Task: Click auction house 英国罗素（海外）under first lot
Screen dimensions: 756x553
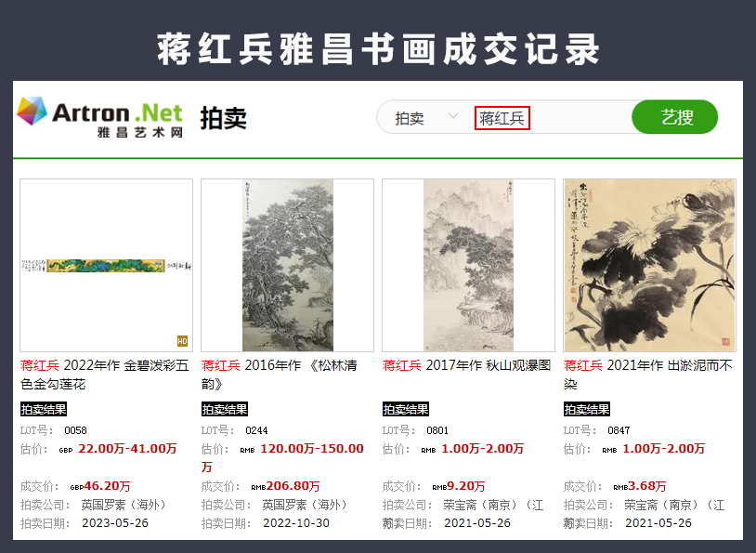Action: point(124,505)
